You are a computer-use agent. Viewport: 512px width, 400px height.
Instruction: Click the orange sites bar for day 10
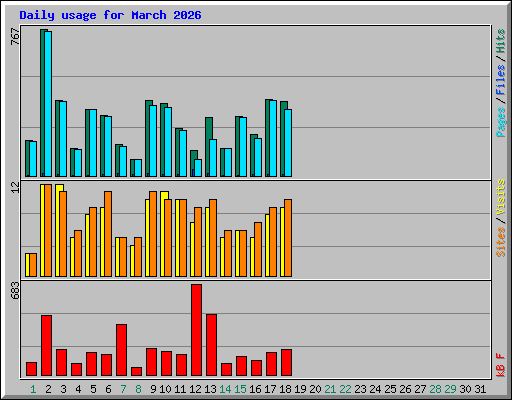pyautogui.click(x=168, y=238)
